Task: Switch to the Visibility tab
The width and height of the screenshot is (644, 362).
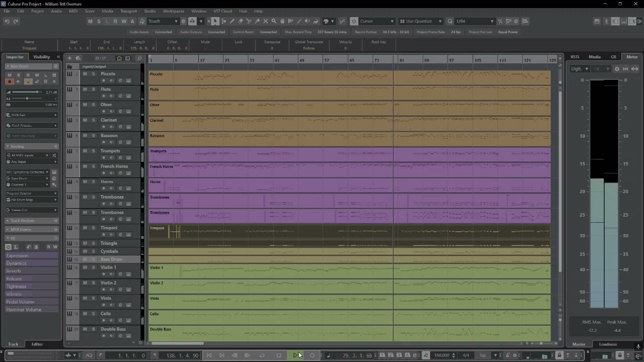Action: (42, 57)
